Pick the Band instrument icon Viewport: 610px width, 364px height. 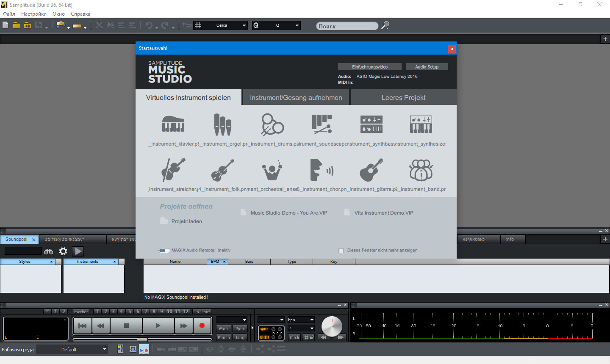coord(421,170)
